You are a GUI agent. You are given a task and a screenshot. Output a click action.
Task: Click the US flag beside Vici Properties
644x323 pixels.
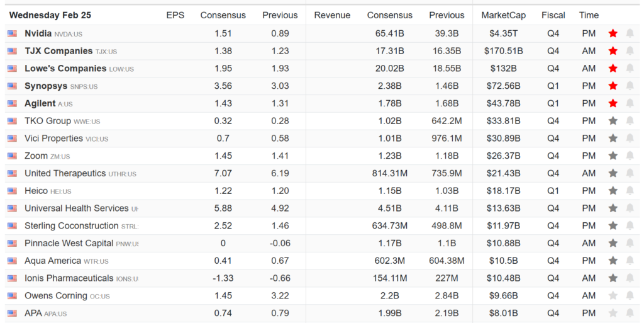pos(13,139)
